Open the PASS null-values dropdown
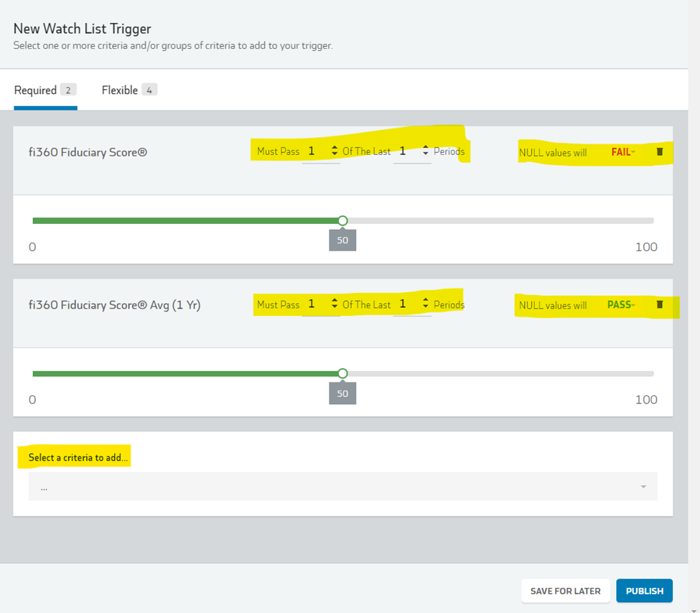700x613 pixels. 621,305
